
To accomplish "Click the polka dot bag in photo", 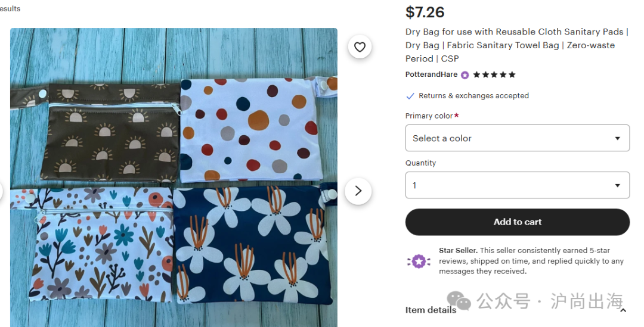I will [250, 128].
